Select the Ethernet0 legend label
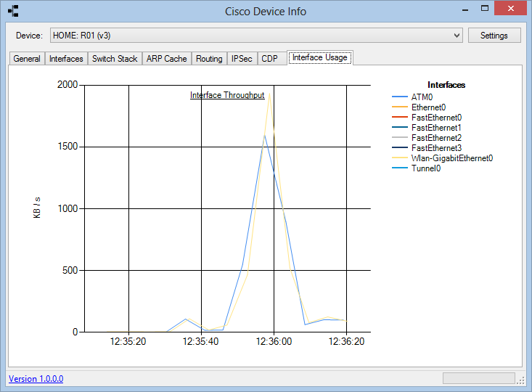Image resolution: width=532 pixels, height=392 pixels. (x=428, y=107)
